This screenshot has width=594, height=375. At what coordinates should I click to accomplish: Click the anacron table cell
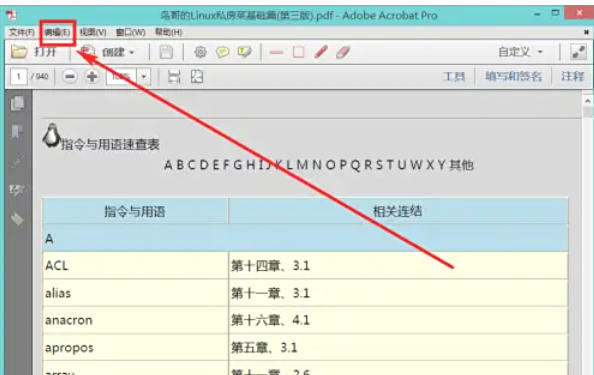click(x=135, y=320)
